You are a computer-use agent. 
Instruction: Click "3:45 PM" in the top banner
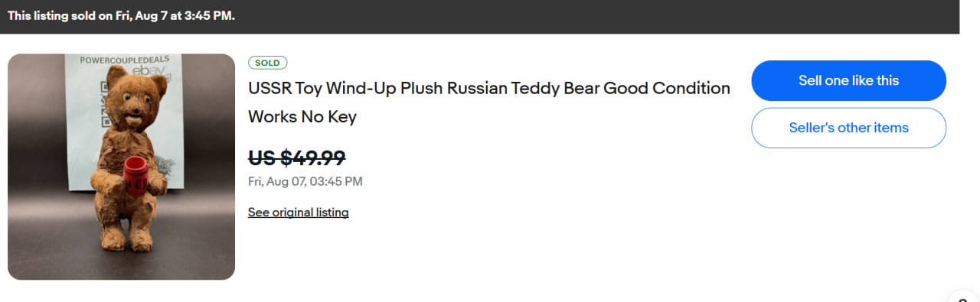pos(207,16)
